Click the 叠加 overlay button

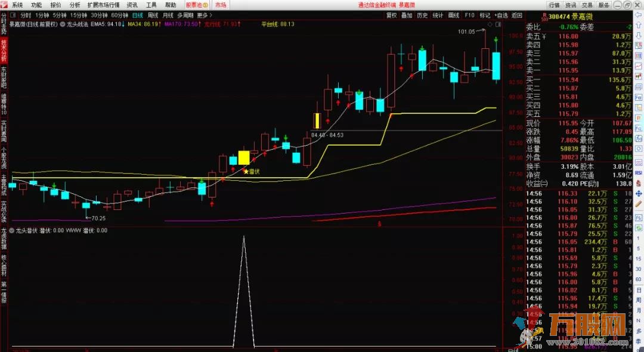[x=407, y=15]
